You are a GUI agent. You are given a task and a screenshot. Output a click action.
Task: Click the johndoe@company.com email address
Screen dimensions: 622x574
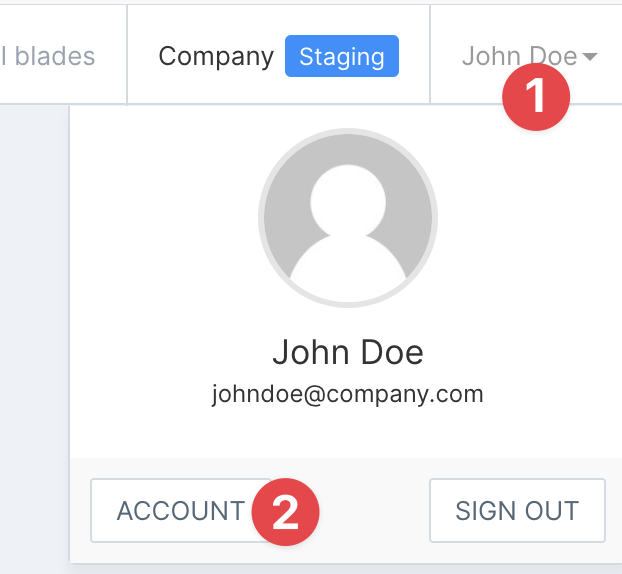[x=347, y=394]
